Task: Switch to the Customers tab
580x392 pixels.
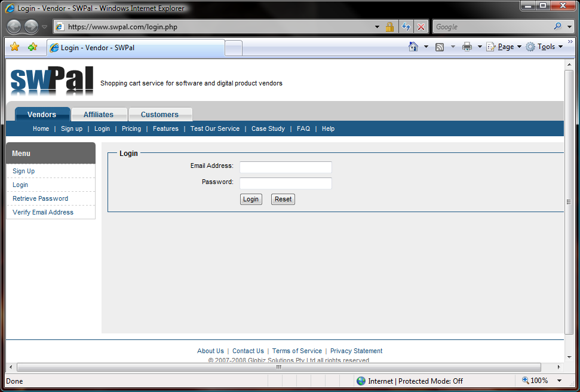Action: pyautogui.click(x=160, y=114)
